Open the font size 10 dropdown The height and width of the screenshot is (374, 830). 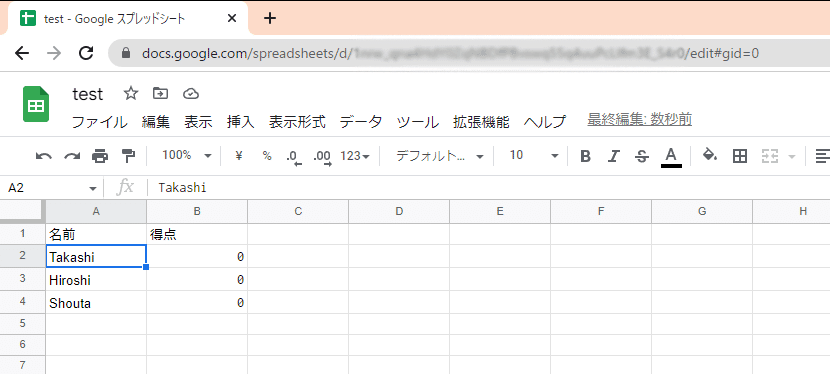tap(534, 156)
